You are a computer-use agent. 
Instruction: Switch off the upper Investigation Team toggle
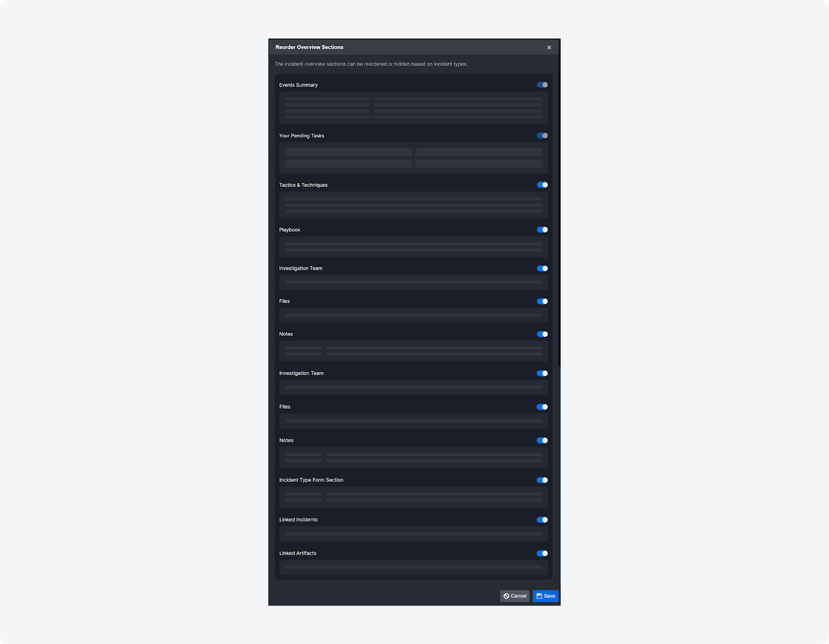pos(542,268)
